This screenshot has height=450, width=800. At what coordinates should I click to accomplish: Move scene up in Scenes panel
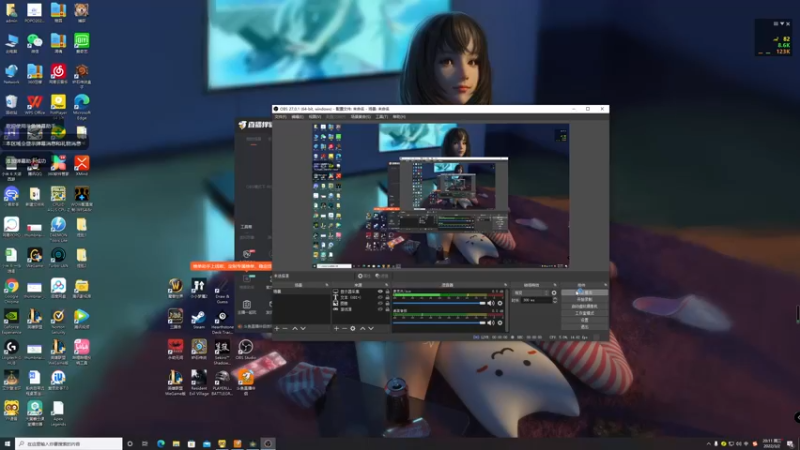point(295,329)
